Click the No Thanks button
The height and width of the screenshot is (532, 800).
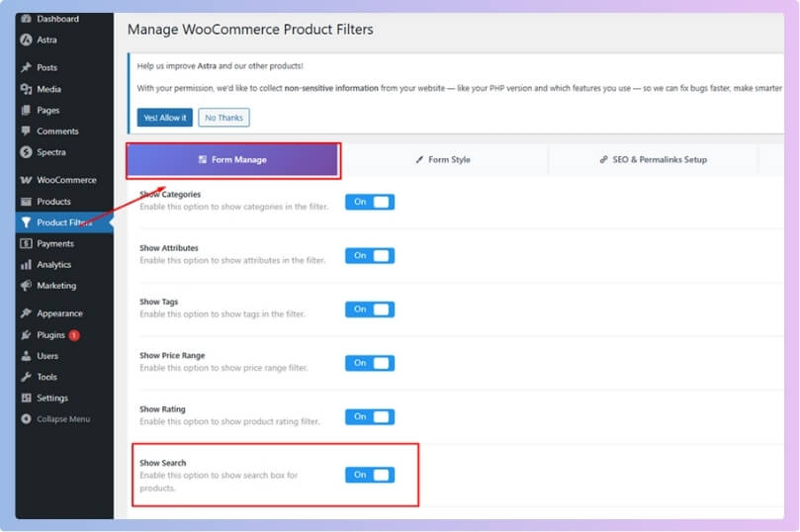click(223, 118)
